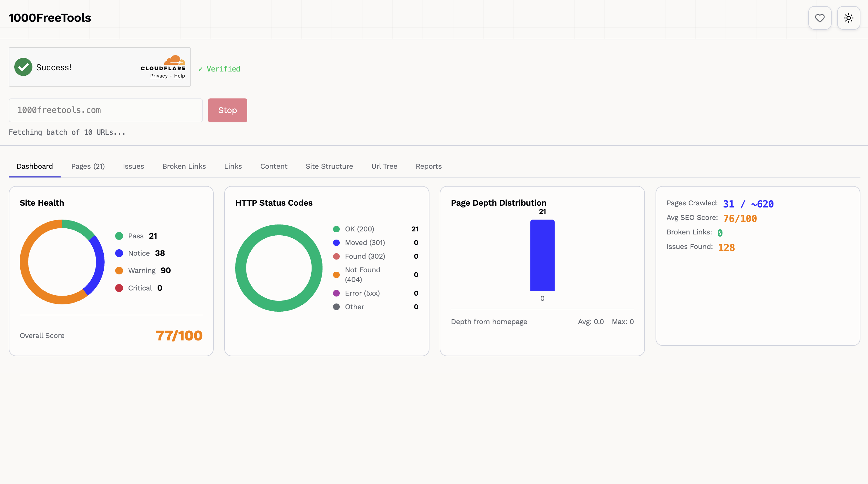Open the Broken Links tab
The width and height of the screenshot is (868, 484).
pos(184,166)
